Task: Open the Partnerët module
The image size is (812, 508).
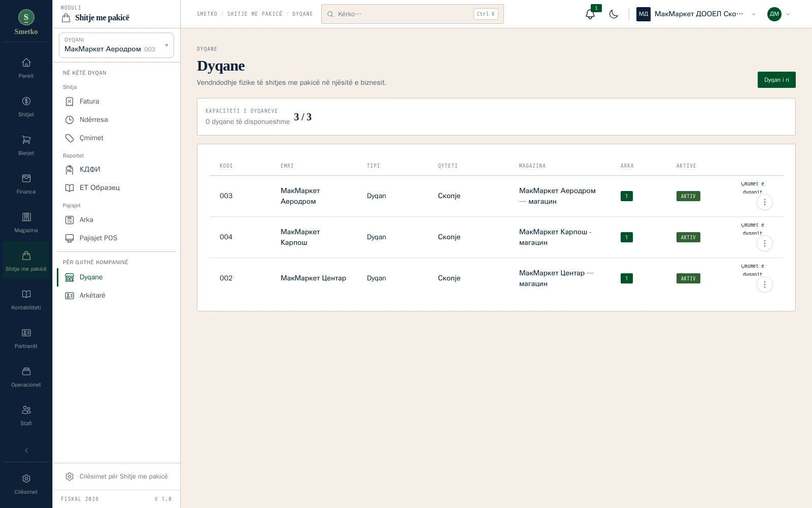Action: tap(26, 338)
